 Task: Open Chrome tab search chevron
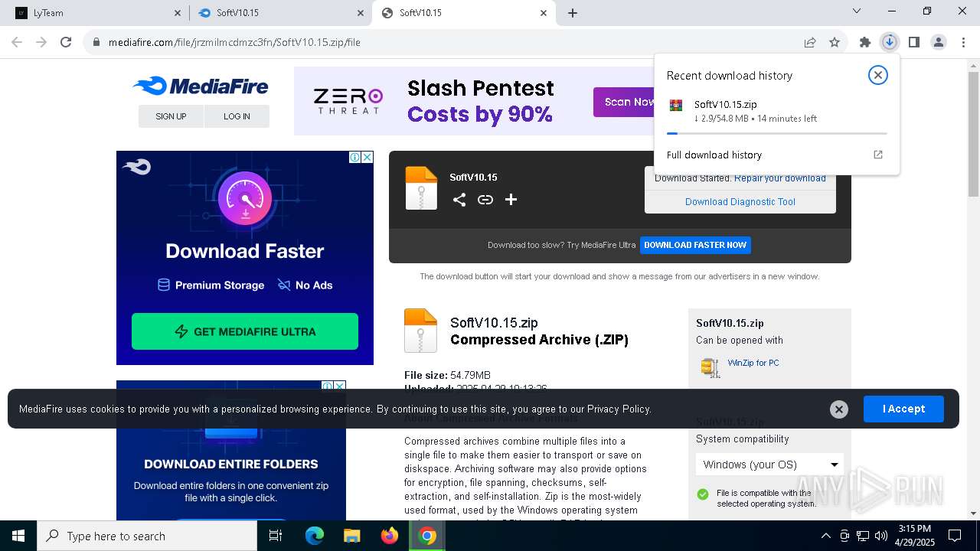pyautogui.click(x=857, y=11)
